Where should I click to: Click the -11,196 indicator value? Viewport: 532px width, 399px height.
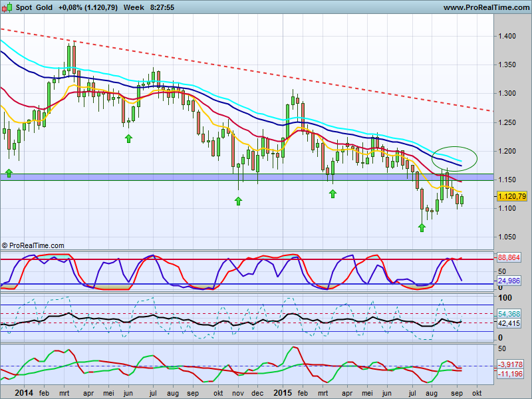[x=510, y=374]
